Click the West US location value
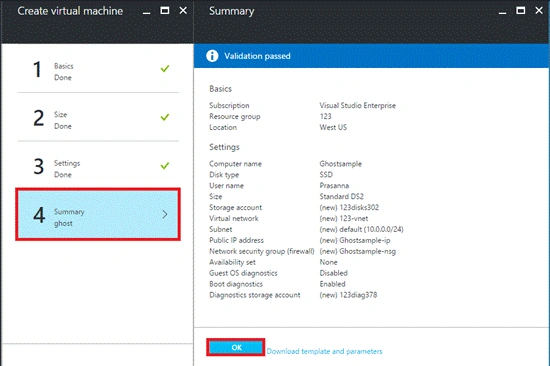 [x=333, y=127]
